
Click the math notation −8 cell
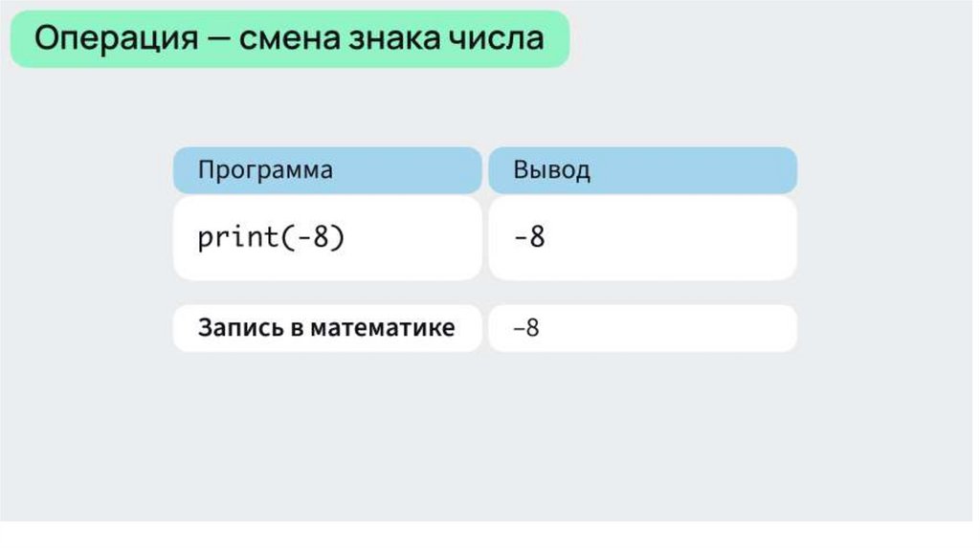coord(642,328)
